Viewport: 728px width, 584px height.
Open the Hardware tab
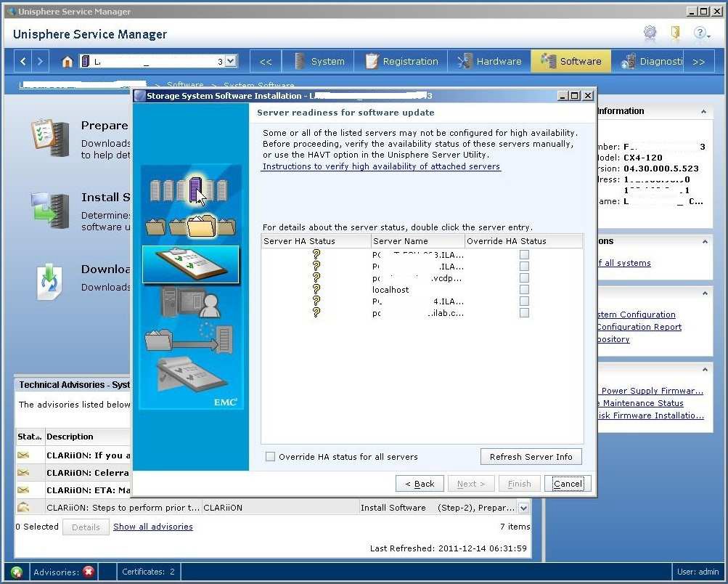pyautogui.click(x=489, y=61)
